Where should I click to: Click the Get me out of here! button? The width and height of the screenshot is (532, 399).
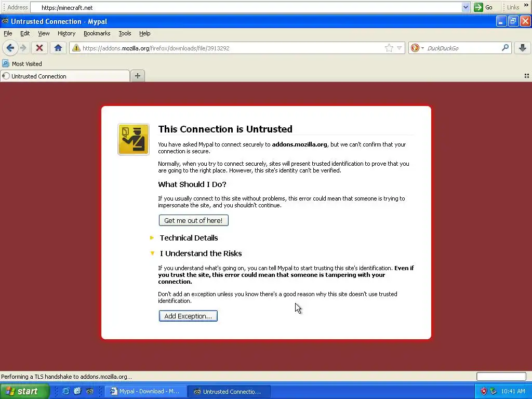pyautogui.click(x=193, y=220)
